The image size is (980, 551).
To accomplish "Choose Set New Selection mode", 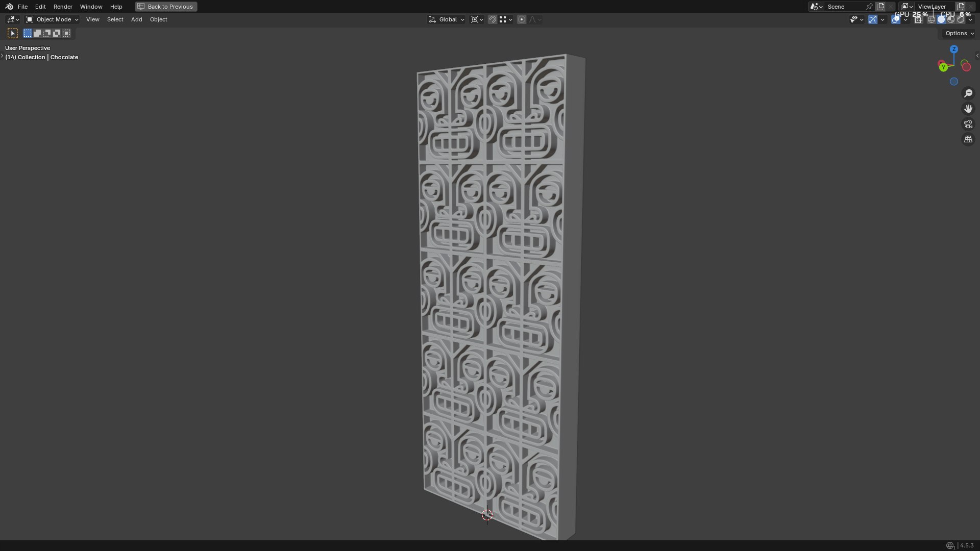I will (x=28, y=33).
